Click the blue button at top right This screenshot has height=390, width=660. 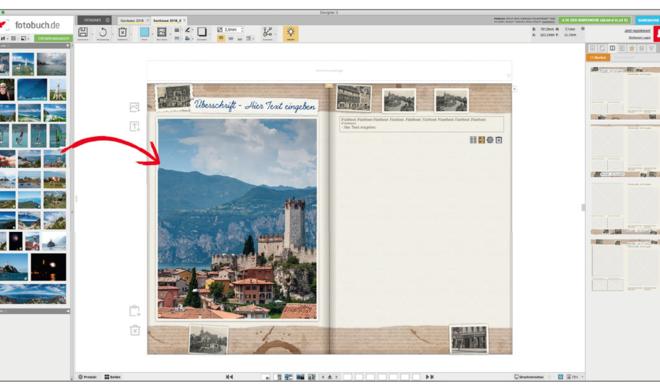click(647, 20)
